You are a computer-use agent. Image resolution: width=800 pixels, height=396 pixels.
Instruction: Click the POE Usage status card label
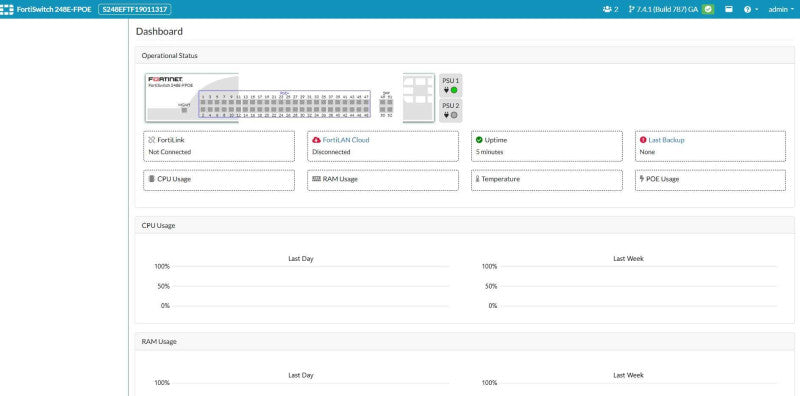(662, 179)
